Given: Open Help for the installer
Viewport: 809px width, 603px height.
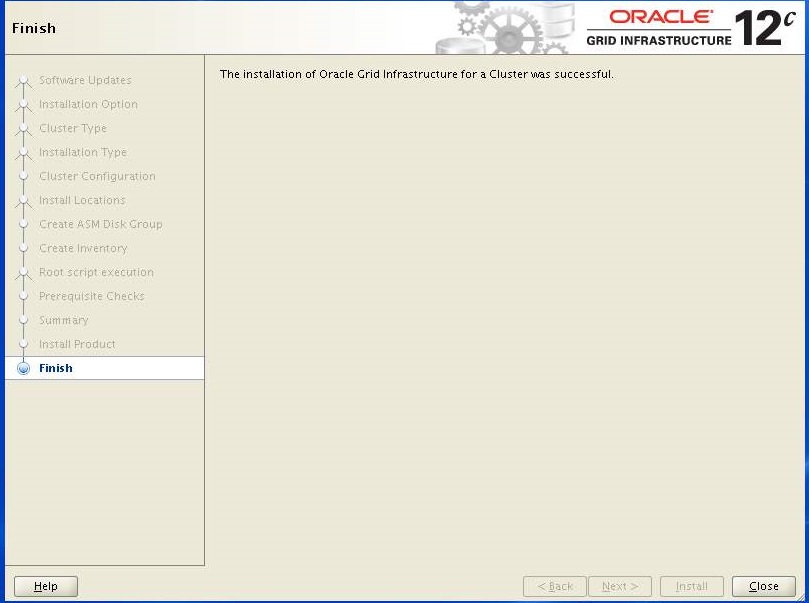Looking at the screenshot, I should point(45,586).
